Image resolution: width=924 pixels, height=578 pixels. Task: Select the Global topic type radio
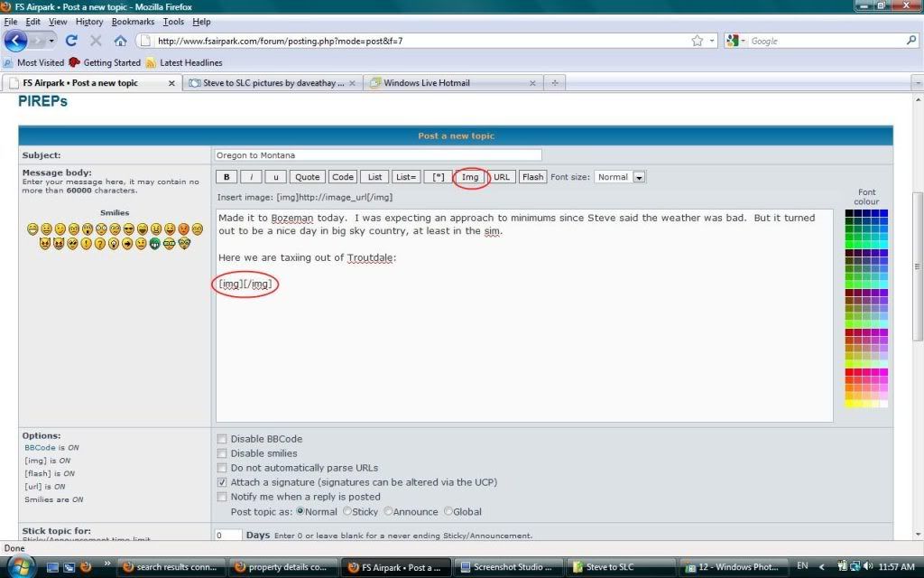pos(448,511)
